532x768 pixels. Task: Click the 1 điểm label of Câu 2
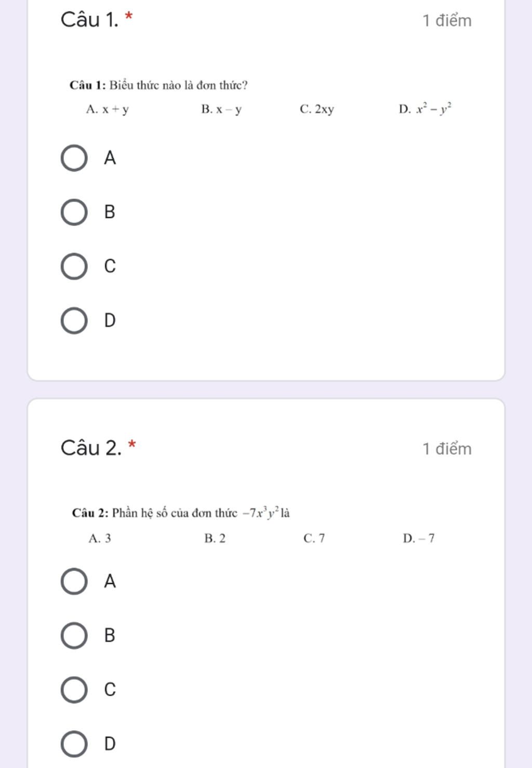point(447,449)
